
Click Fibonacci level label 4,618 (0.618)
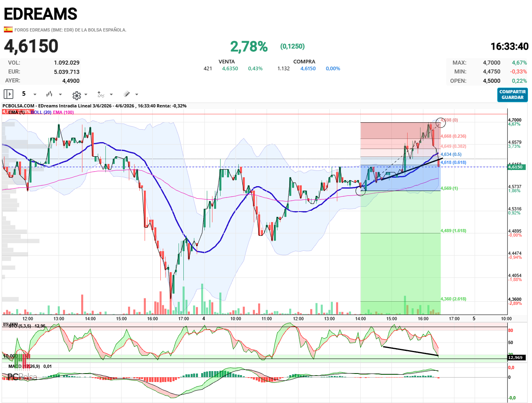453,162
